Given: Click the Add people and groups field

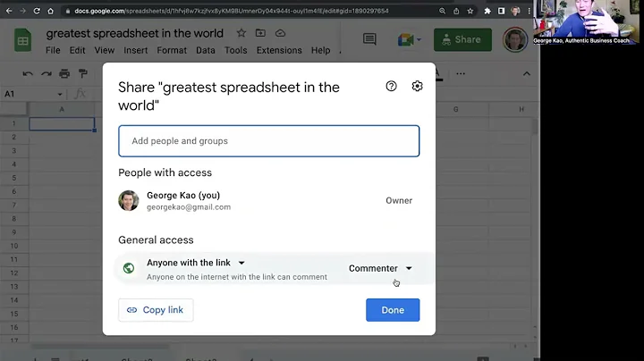Looking at the screenshot, I should (269, 141).
